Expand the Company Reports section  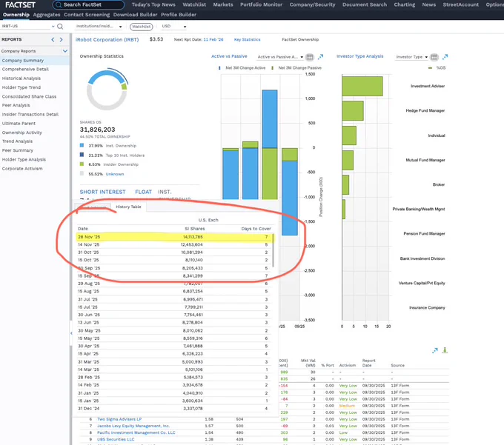pos(65,51)
